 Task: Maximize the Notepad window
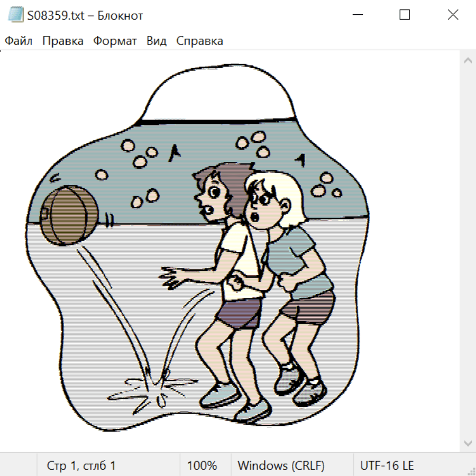(405, 15)
